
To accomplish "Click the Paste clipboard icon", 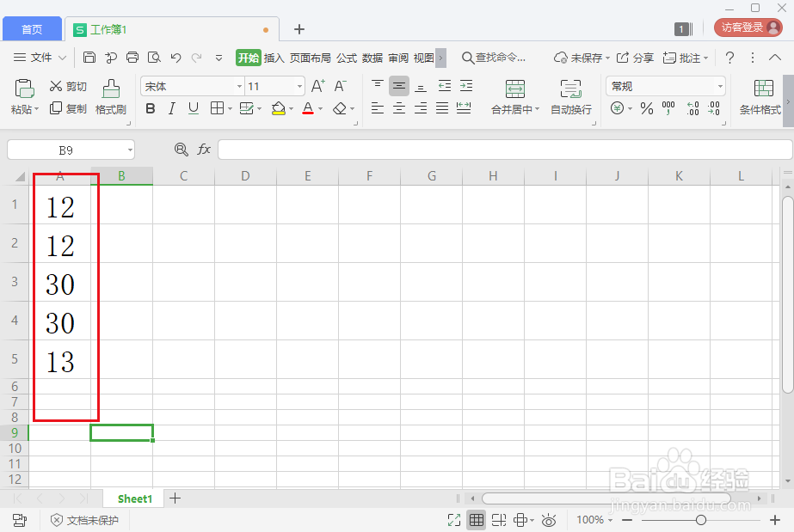I will coord(24,89).
